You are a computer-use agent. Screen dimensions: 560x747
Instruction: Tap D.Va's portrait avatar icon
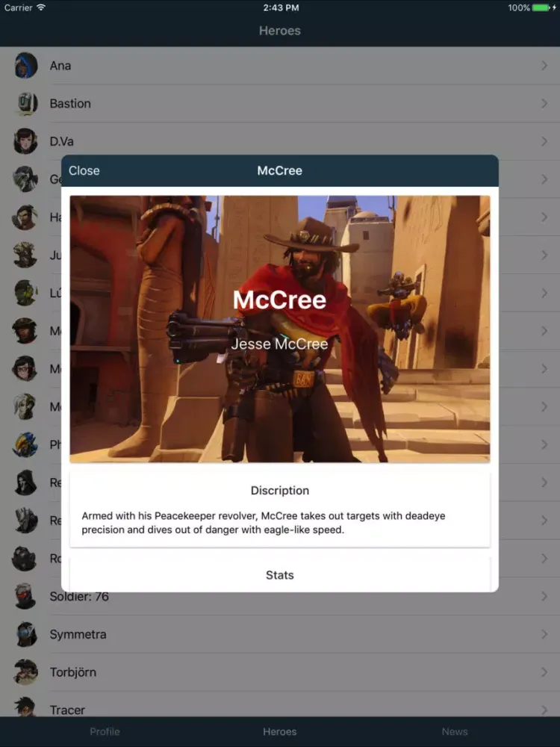[25, 141]
